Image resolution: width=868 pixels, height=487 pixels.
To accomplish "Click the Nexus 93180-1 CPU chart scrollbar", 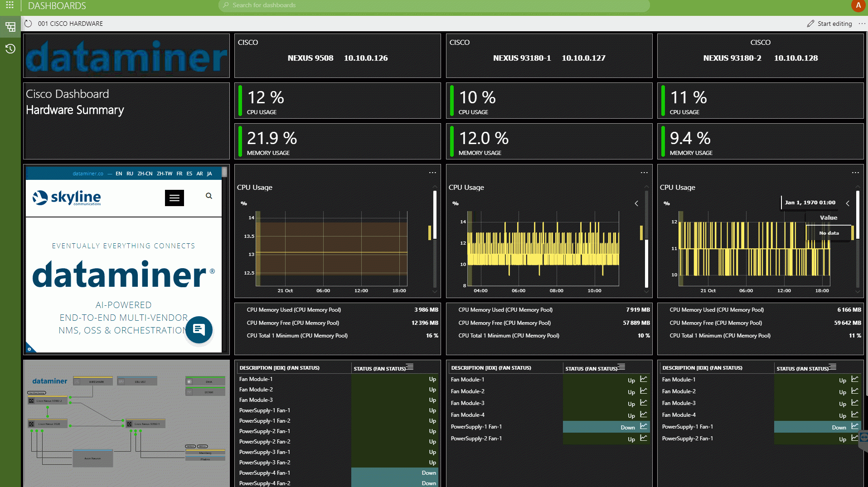I will click(646, 263).
